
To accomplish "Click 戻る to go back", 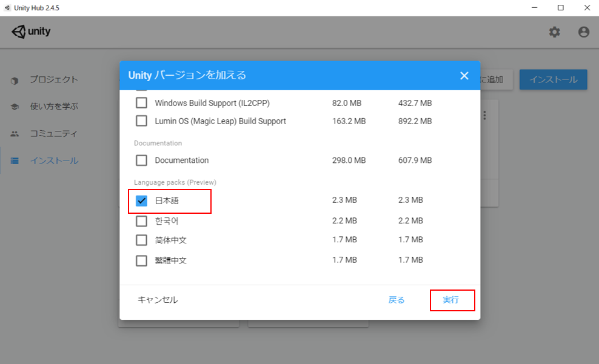I will (396, 300).
